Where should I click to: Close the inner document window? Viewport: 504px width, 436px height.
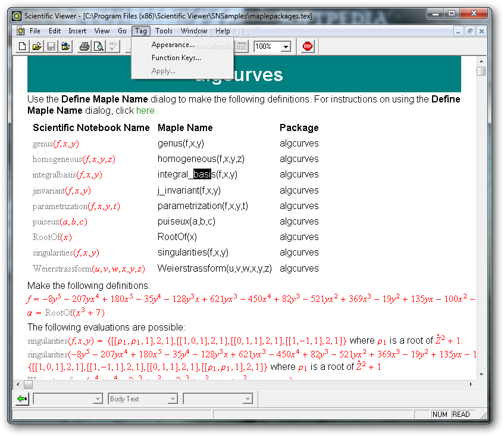[x=481, y=31]
